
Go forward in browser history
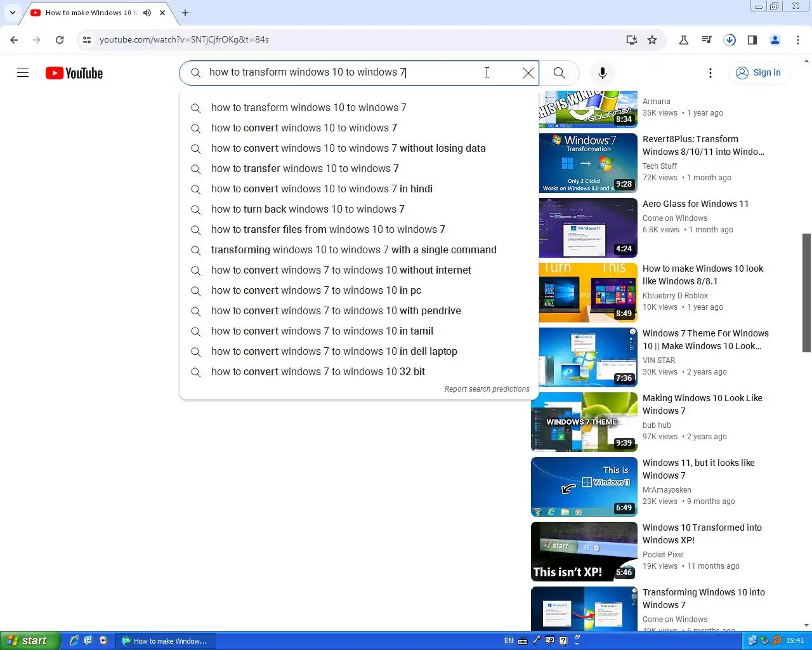[37, 39]
